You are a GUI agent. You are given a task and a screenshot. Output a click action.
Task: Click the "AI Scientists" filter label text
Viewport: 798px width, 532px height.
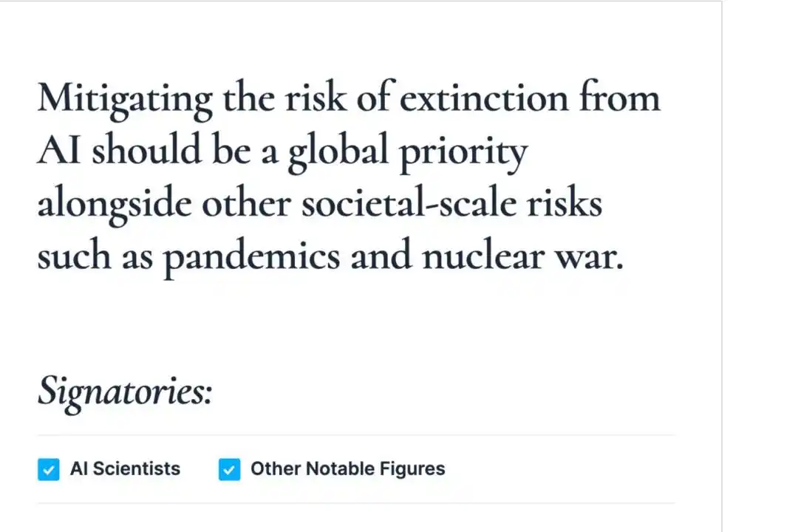(125, 468)
